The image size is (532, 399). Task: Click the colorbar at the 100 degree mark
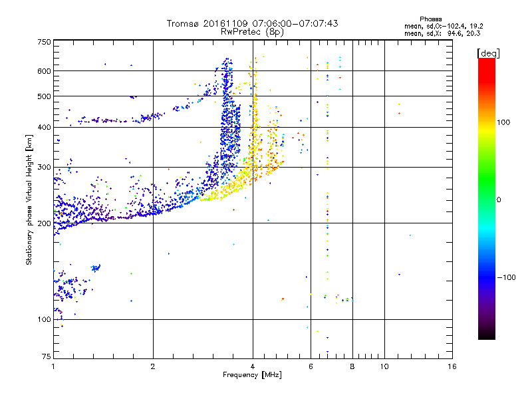click(487, 122)
